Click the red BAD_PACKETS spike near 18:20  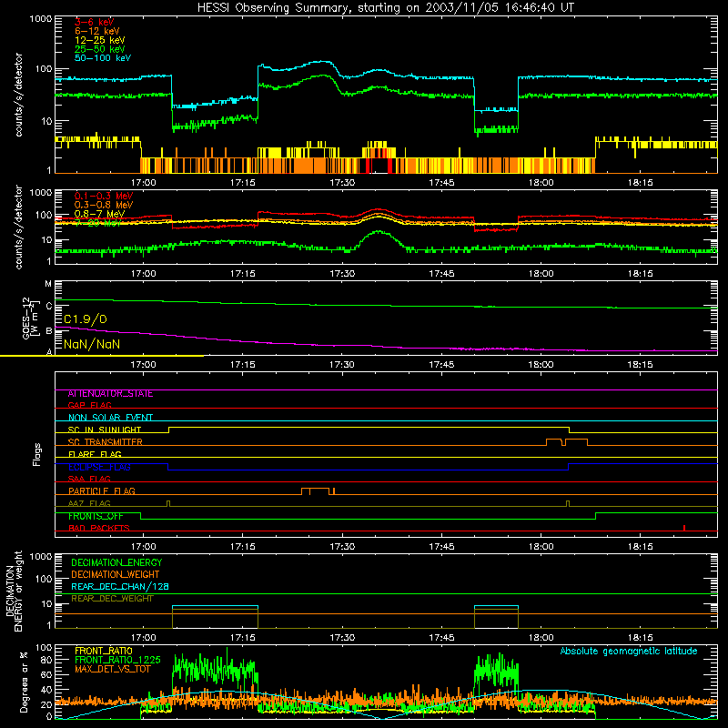point(684,528)
